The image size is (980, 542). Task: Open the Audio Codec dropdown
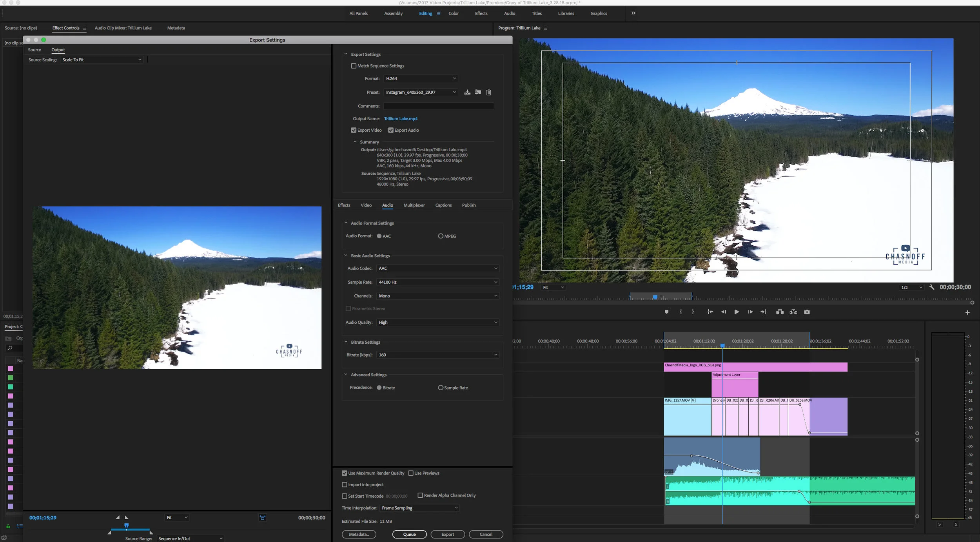(437, 268)
